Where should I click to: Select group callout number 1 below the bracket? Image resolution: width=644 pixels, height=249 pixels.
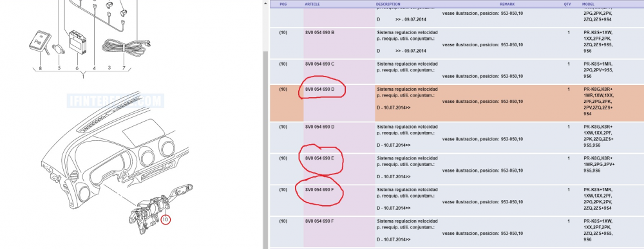coord(83,77)
